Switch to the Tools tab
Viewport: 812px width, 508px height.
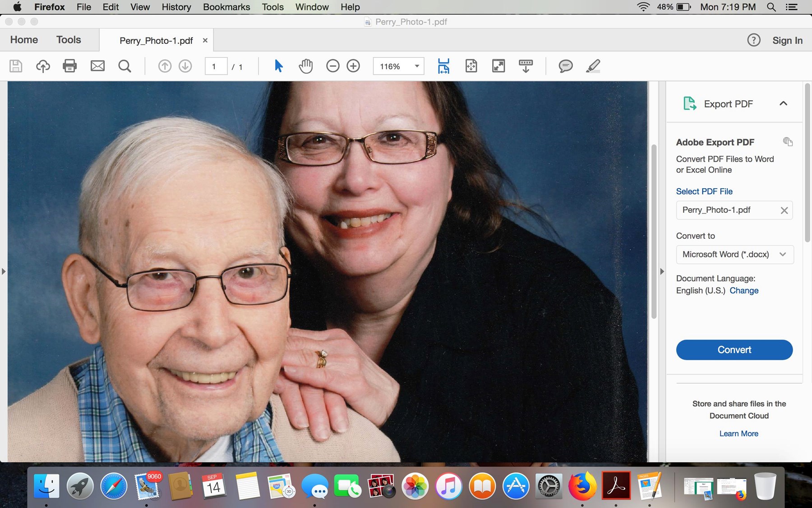pos(69,40)
